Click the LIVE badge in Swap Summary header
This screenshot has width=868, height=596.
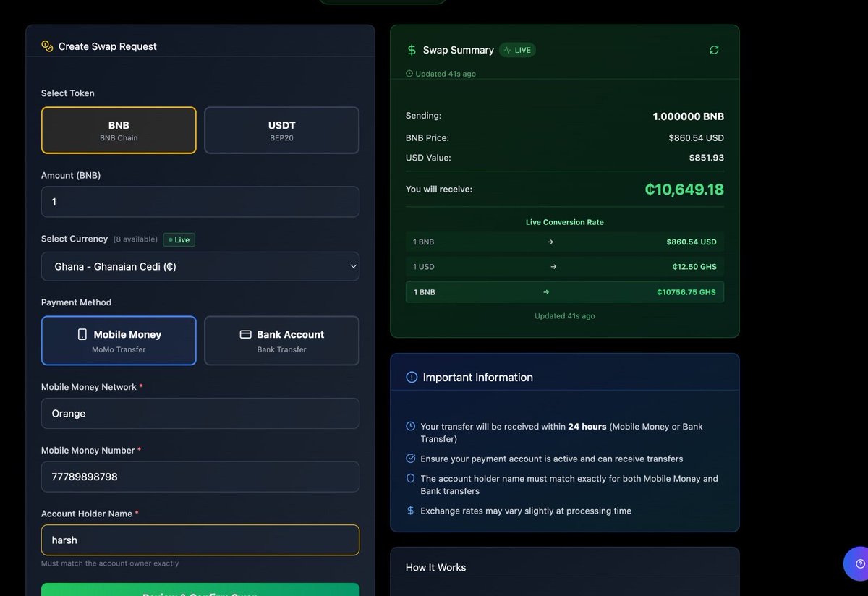[x=517, y=50]
